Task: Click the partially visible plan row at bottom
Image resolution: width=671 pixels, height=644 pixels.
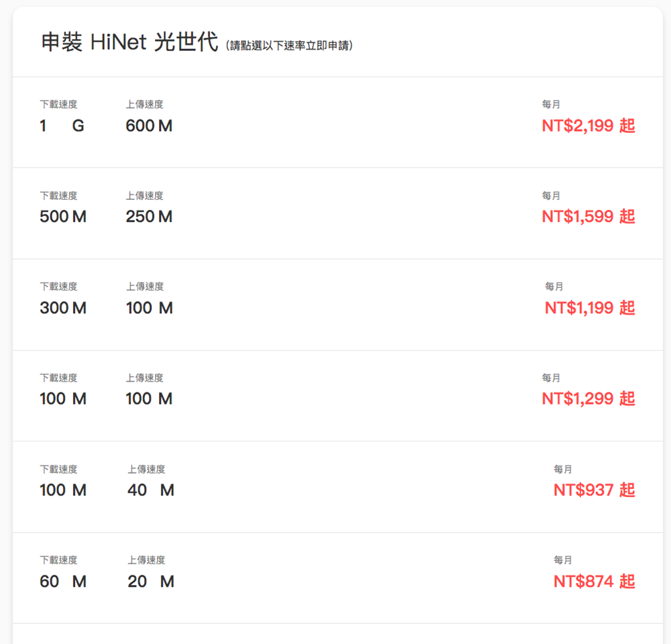Action: (x=335, y=634)
